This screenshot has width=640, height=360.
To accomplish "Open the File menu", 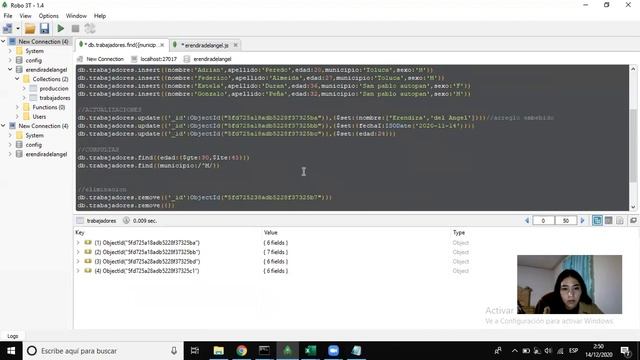I will click(x=8, y=16).
